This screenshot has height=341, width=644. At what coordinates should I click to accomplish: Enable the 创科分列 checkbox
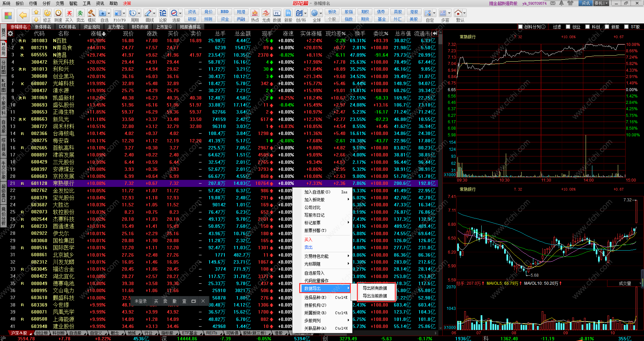coord(520,27)
